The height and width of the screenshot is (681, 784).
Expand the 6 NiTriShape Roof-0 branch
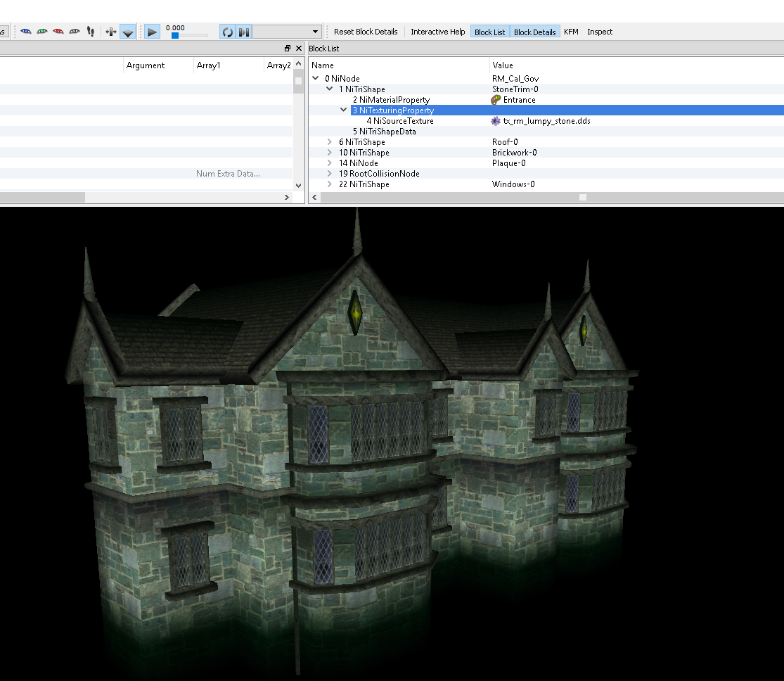(328, 141)
